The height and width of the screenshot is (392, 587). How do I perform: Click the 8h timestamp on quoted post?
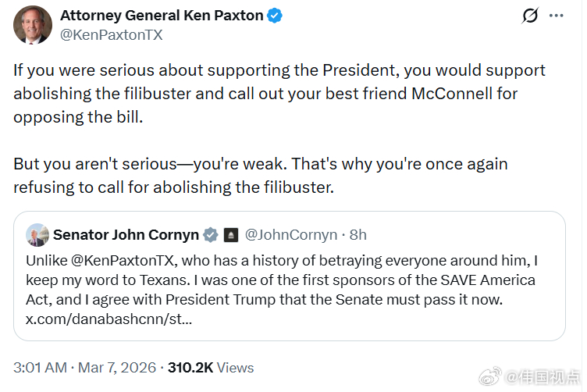[358, 234]
